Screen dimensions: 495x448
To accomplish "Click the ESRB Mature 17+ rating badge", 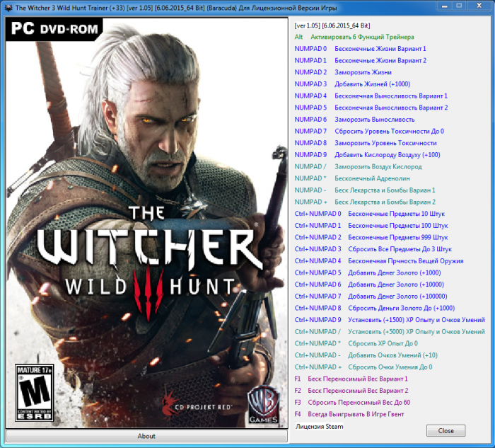I will pyautogui.click(x=35, y=393).
